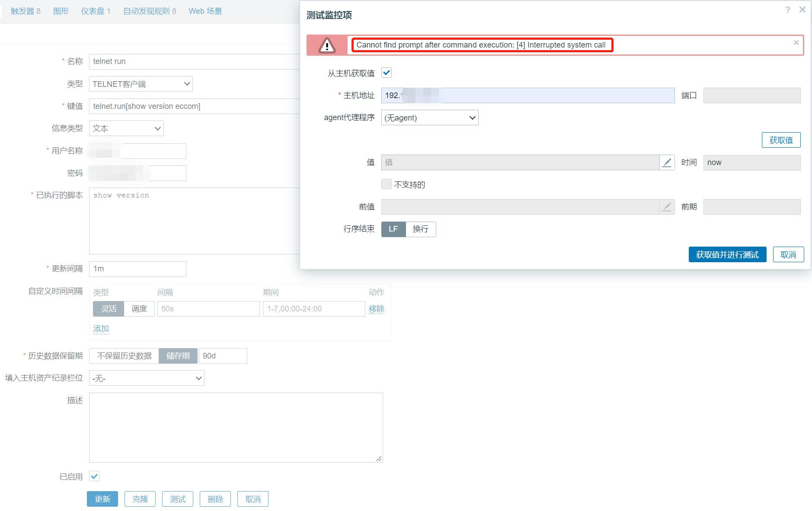Open the 图形 tab
The image size is (812, 511).
coord(61,11)
